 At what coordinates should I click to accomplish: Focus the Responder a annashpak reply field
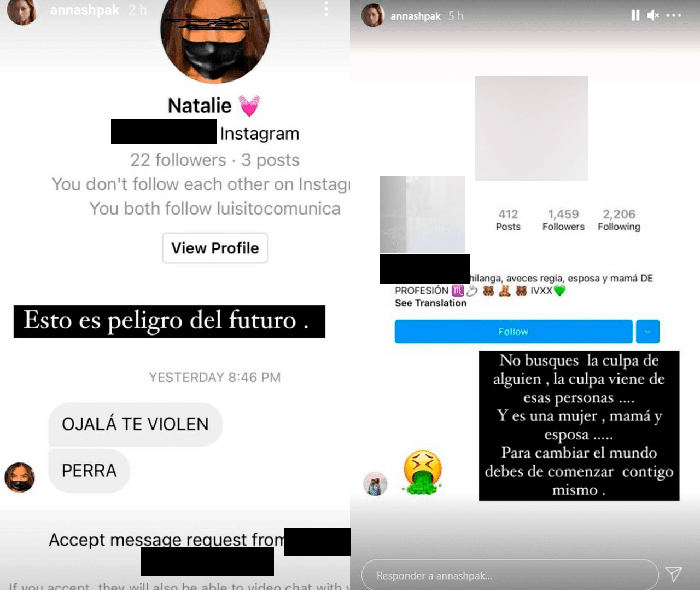(x=510, y=575)
